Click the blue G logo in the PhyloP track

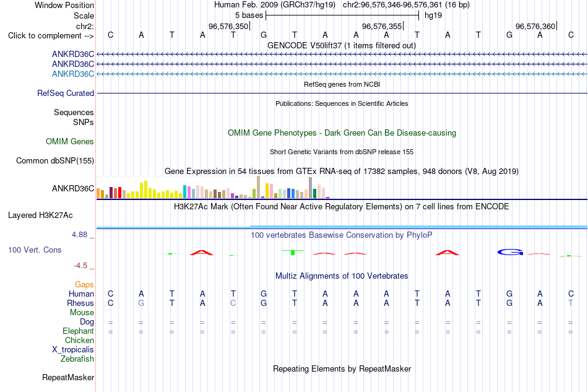[510, 252]
